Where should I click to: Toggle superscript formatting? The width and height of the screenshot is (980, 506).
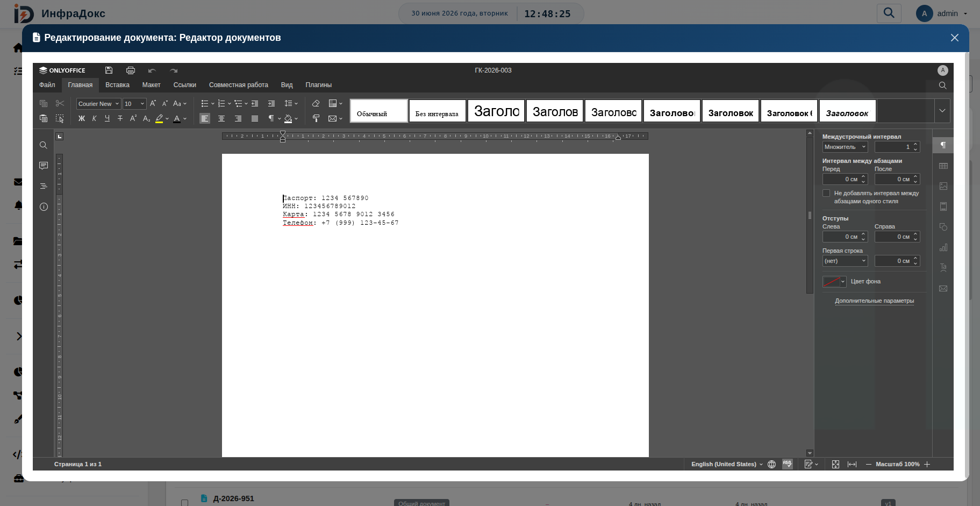point(133,118)
